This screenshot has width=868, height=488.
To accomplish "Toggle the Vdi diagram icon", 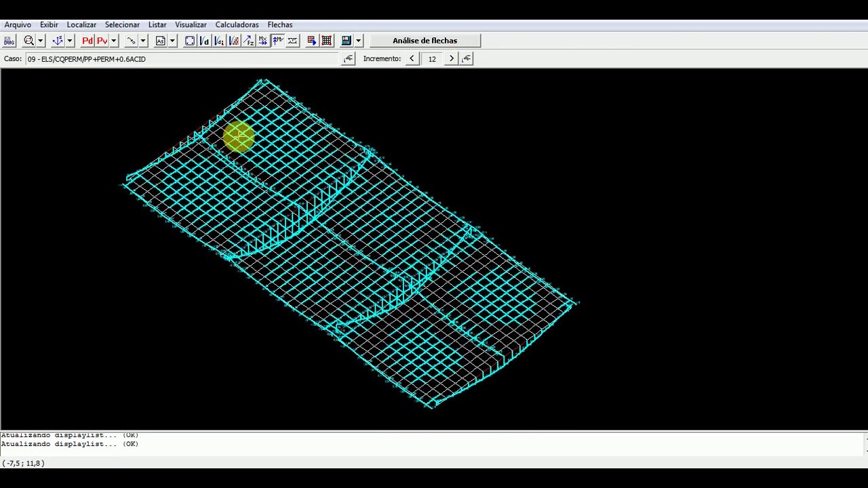I will coord(219,41).
